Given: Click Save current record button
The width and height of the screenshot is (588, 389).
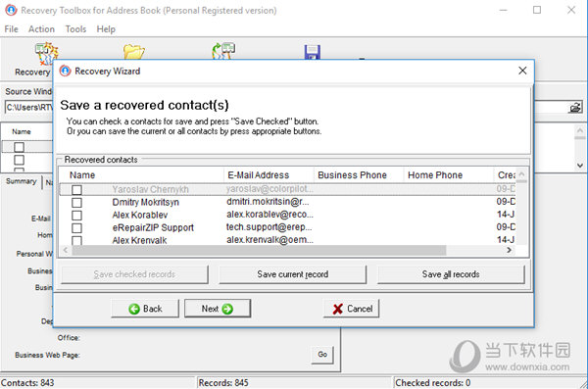Looking at the screenshot, I should tap(292, 274).
